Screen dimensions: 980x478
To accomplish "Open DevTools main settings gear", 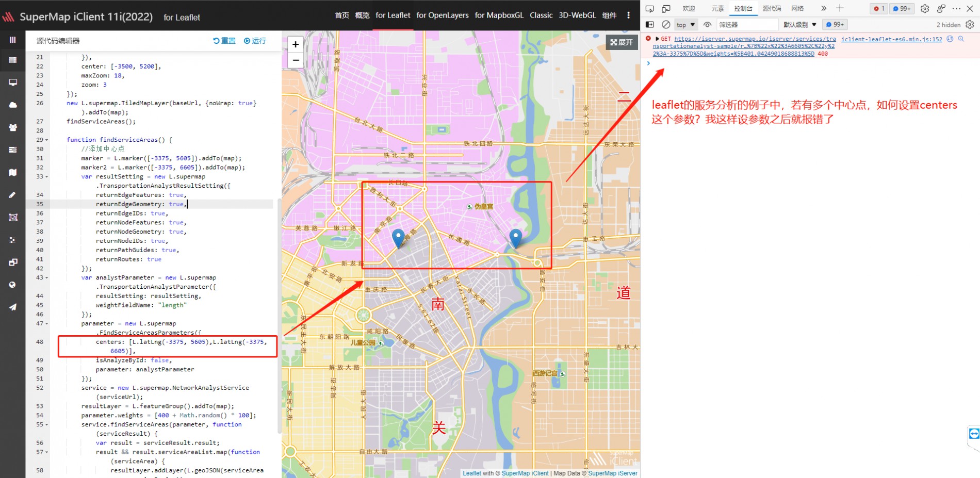I will point(925,9).
